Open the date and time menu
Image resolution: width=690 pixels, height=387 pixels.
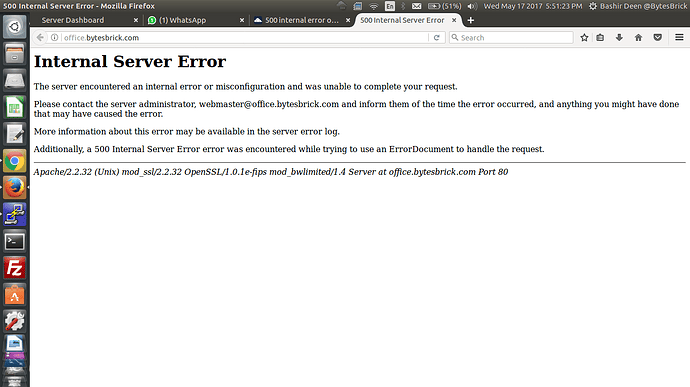pos(532,6)
